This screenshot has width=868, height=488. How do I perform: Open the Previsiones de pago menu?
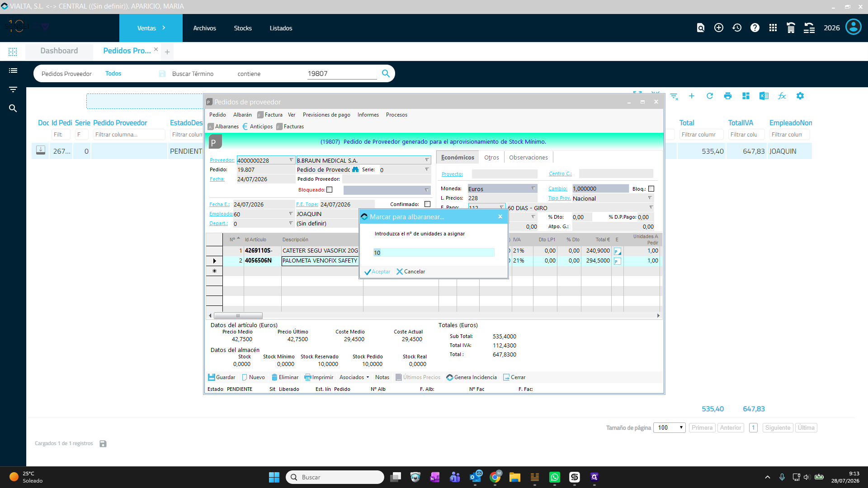326,115
